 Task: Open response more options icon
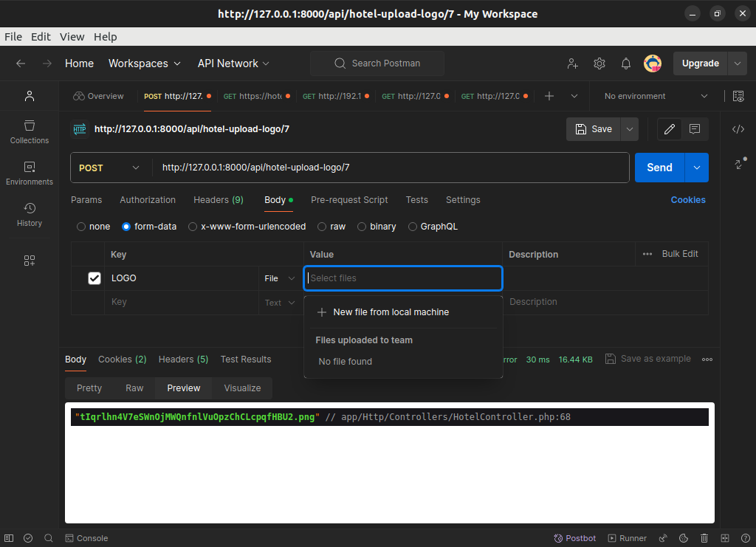click(x=707, y=359)
